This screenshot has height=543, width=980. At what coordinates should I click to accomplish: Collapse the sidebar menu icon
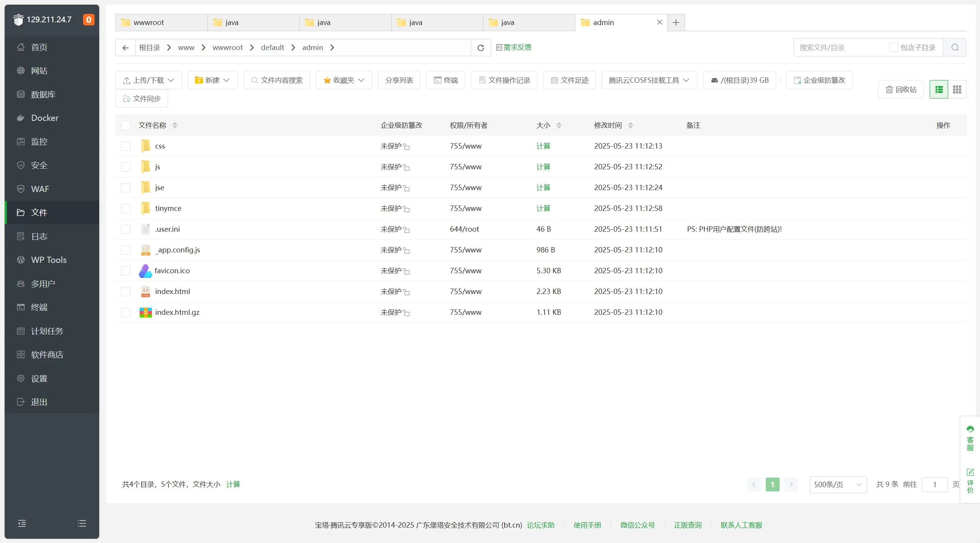click(22, 523)
